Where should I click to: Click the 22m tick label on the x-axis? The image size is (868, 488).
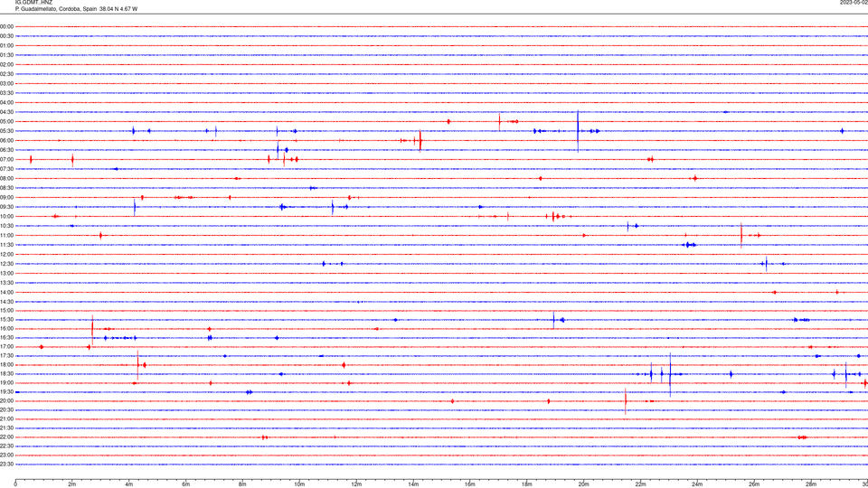640,484
